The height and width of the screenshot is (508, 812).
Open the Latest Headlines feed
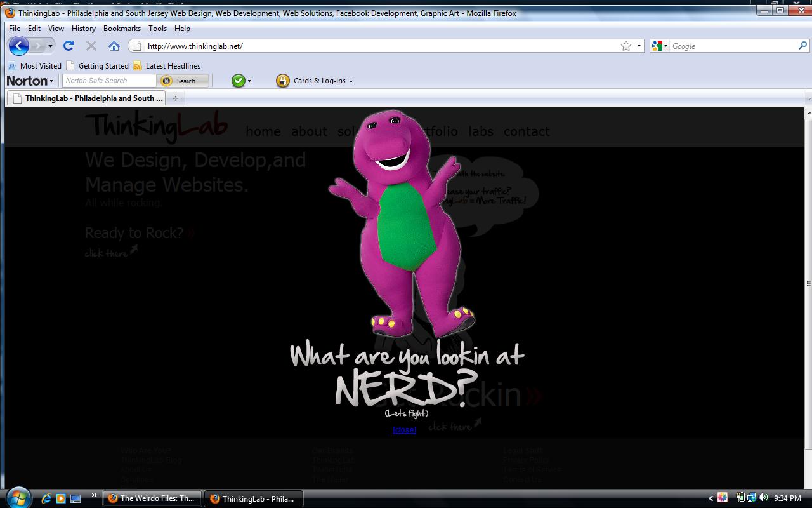(x=167, y=65)
